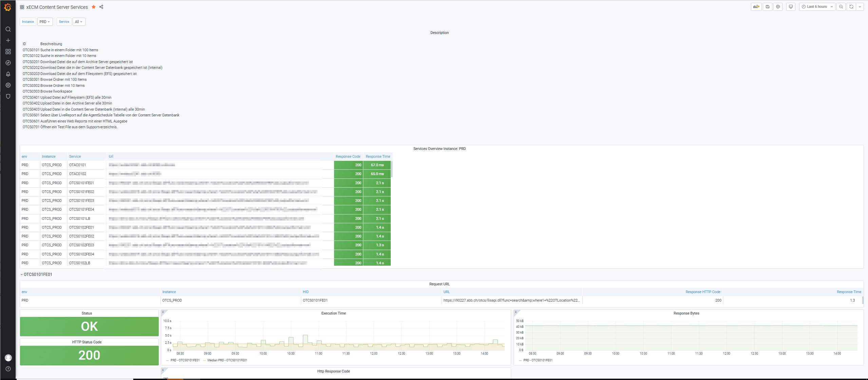Image resolution: width=868 pixels, height=380 pixels.
Task: Open Explore compass icon in the sidebar
Action: (8, 63)
